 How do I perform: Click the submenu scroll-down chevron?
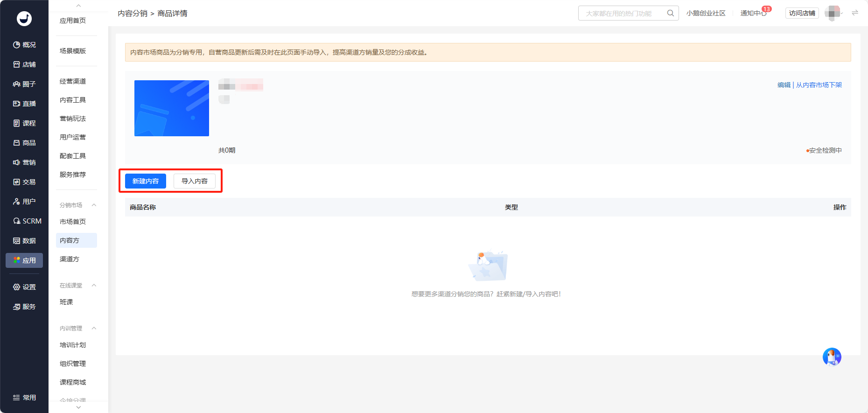click(x=78, y=407)
